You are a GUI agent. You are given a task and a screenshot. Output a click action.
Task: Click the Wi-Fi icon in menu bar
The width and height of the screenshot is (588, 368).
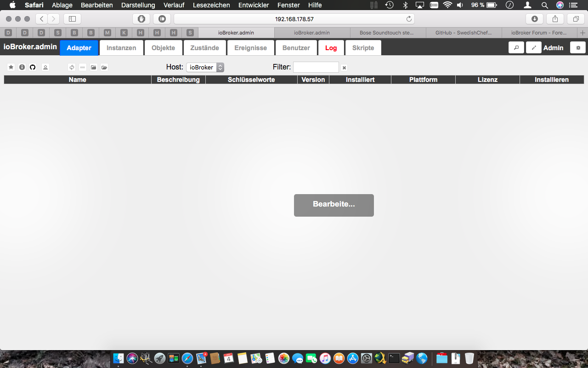point(447,5)
